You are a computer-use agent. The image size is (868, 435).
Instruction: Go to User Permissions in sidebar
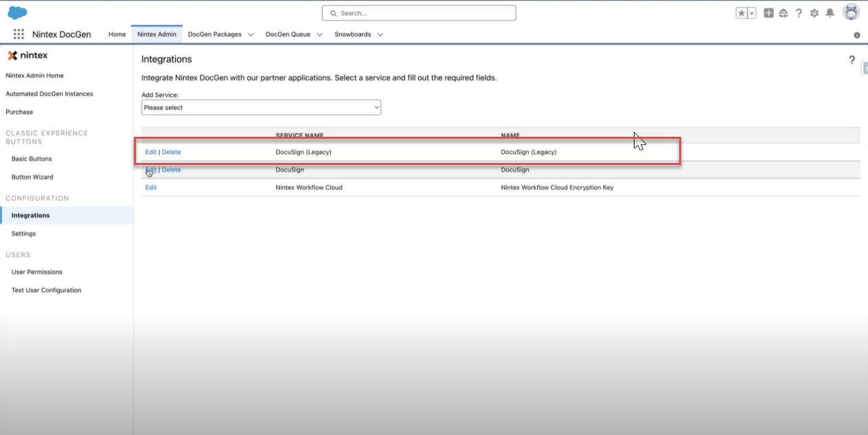[36, 272]
